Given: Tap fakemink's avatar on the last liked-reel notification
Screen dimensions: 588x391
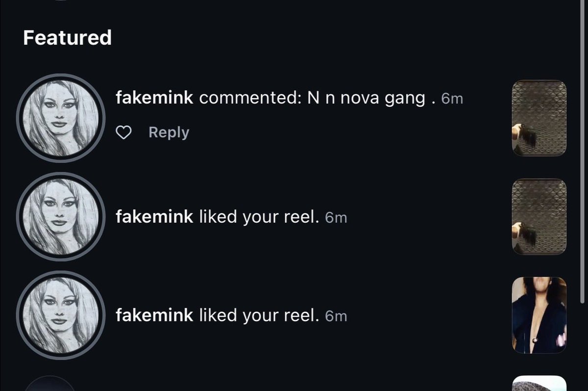Looking at the screenshot, I should point(60,315).
